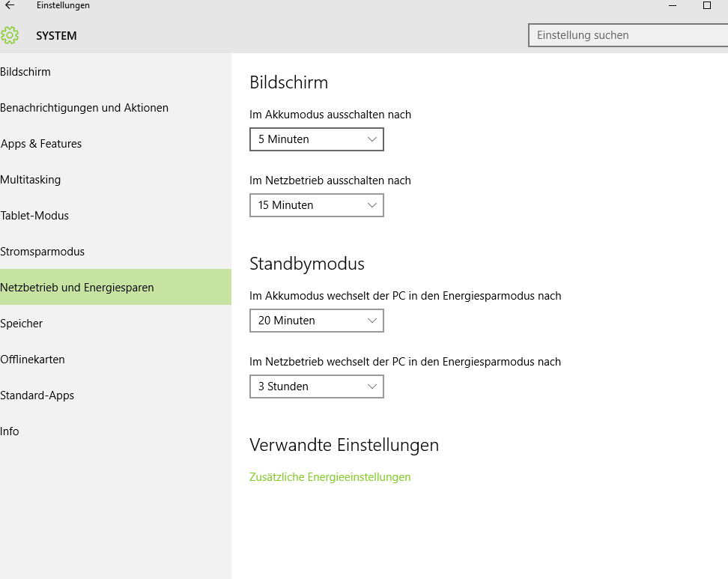The width and height of the screenshot is (728, 579).
Task: Go back with the arrow icon
Action: tap(10, 5)
